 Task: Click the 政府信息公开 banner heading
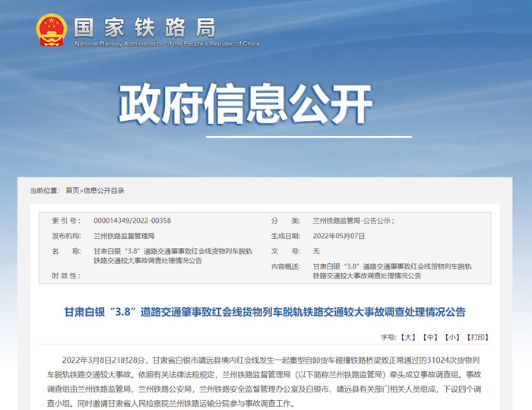[245, 104]
